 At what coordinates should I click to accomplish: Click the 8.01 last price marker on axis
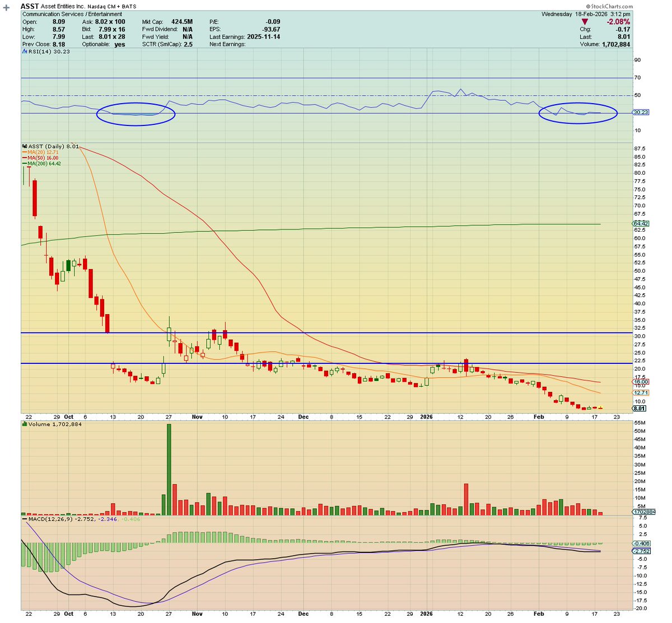[x=638, y=408]
